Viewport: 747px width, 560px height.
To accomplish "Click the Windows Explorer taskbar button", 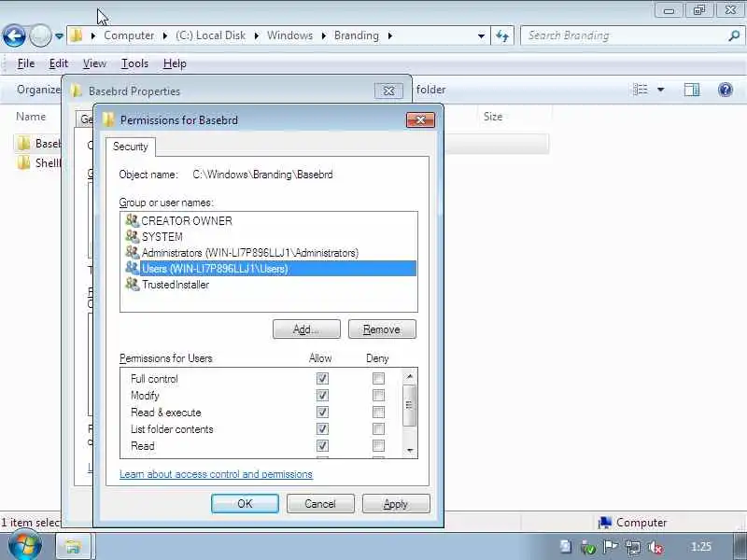I will pos(74,547).
